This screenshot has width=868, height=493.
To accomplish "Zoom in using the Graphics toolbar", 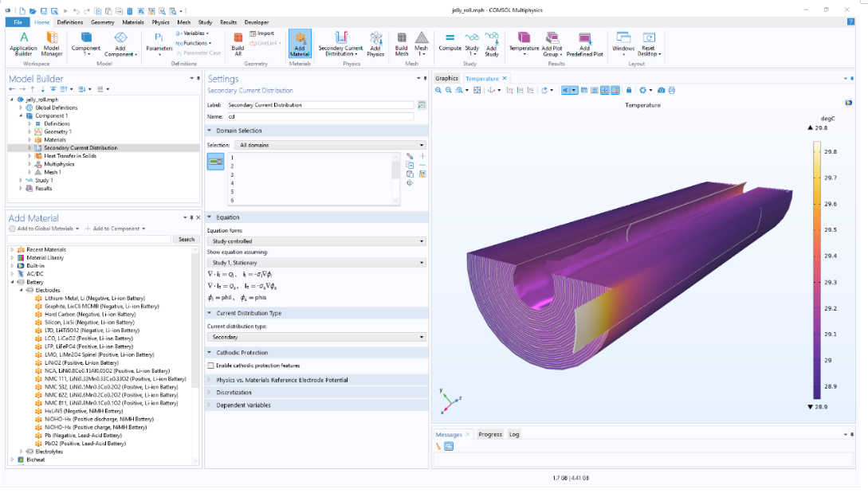I will coord(438,90).
